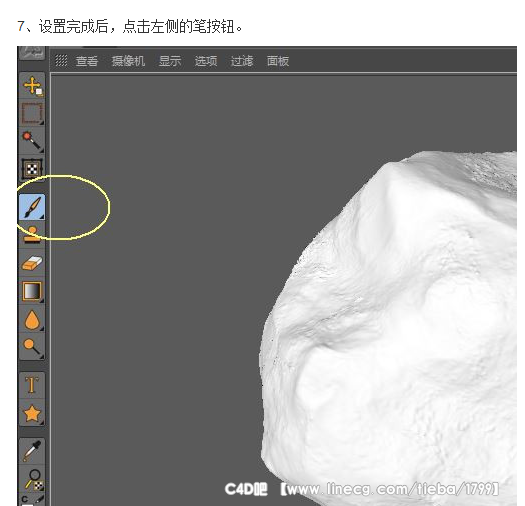Select the clone stamp tool

[32, 234]
